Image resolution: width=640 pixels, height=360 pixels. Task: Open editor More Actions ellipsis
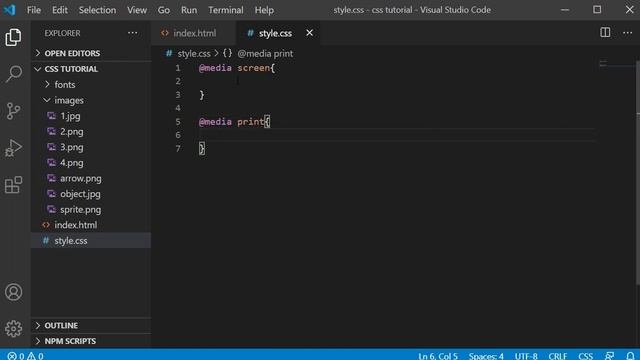tap(627, 33)
